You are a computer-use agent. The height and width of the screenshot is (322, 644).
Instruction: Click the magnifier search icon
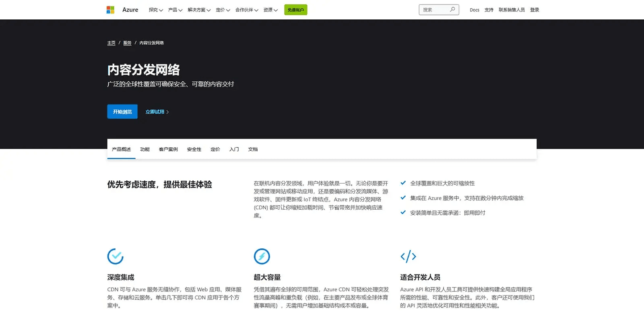pyautogui.click(x=452, y=9)
